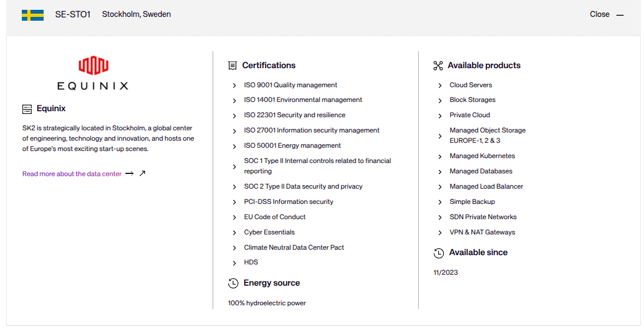
Task: Click the Certifications document icon
Action: point(232,65)
